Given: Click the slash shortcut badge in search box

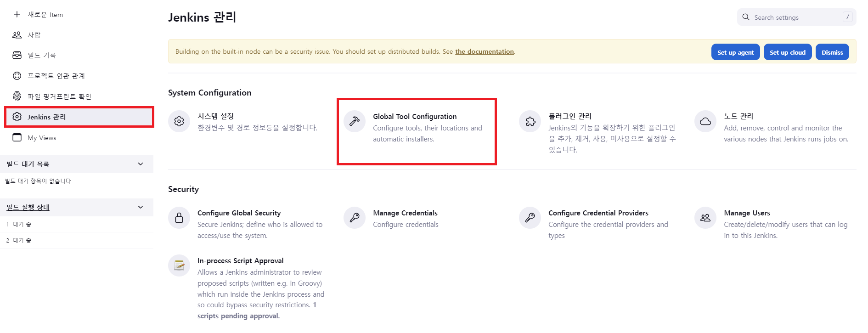Looking at the screenshot, I should pyautogui.click(x=848, y=17).
